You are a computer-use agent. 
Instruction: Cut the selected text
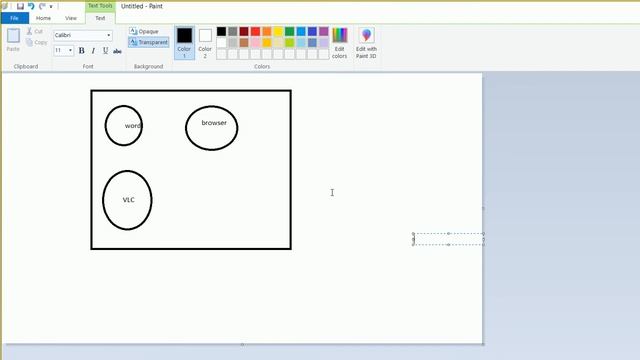click(35, 31)
